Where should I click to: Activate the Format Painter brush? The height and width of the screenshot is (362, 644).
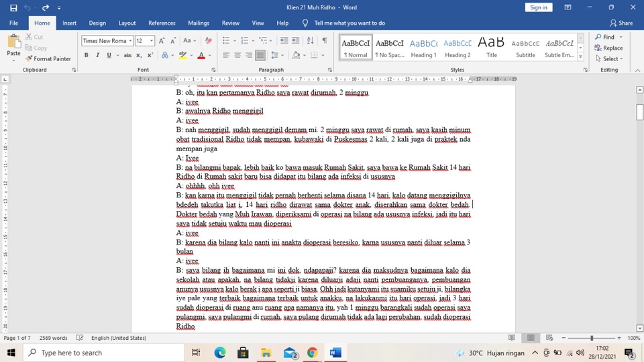48,59
